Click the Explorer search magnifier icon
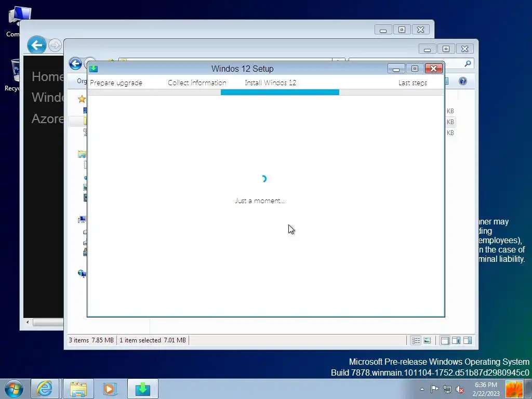 pyautogui.click(x=468, y=63)
